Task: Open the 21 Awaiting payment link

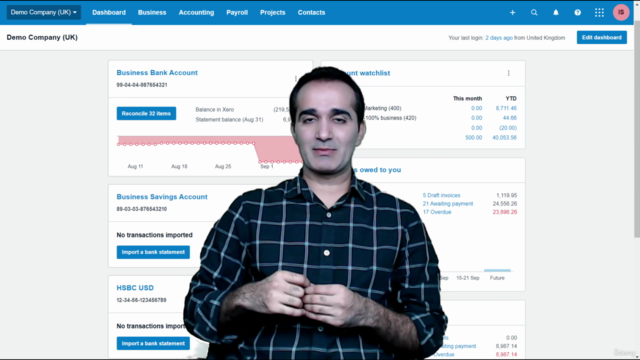Action: (x=448, y=204)
